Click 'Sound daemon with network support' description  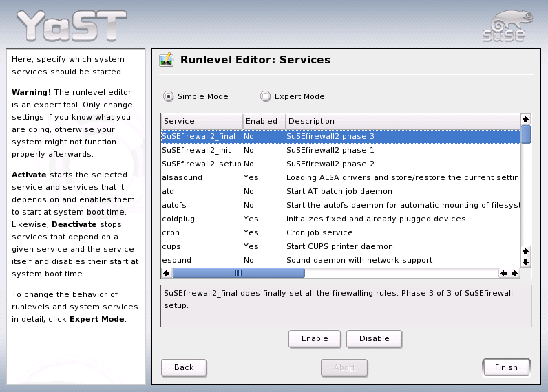(359, 261)
